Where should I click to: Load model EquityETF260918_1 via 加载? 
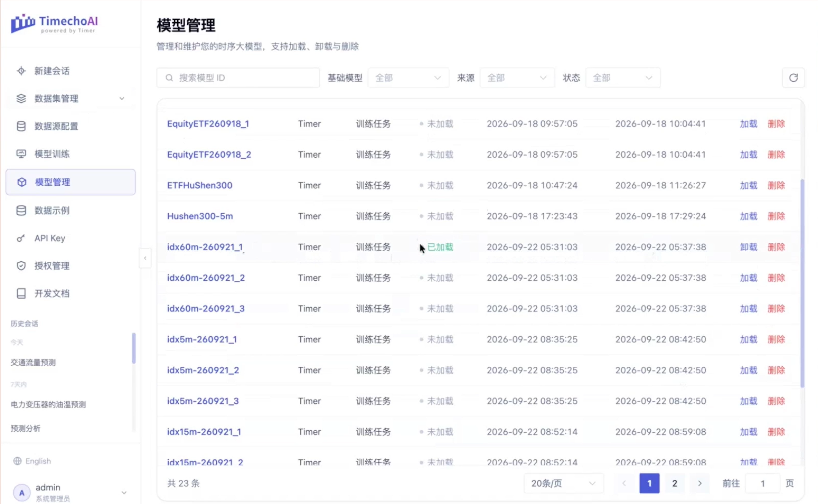[x=749, y=124]
